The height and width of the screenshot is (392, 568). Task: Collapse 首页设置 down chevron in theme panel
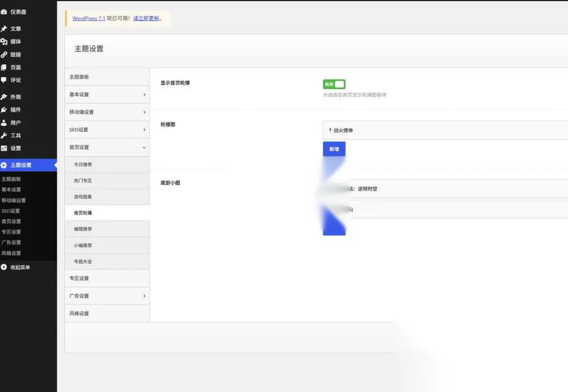pyautogui.click(x=144, y=147)
